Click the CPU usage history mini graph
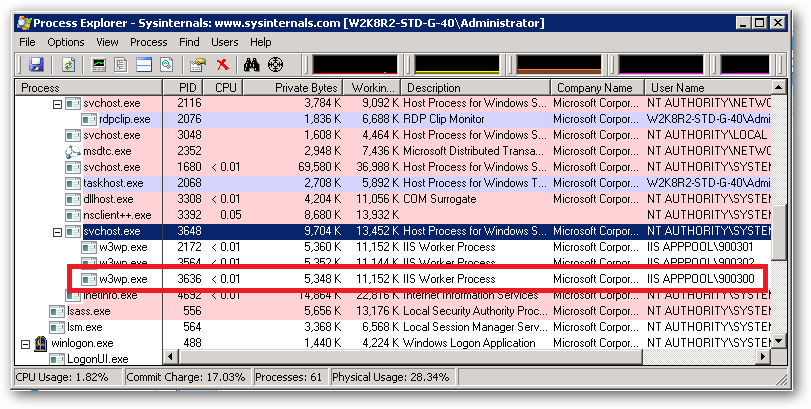The height and width of the screenshot is (409, 811). 355,65
